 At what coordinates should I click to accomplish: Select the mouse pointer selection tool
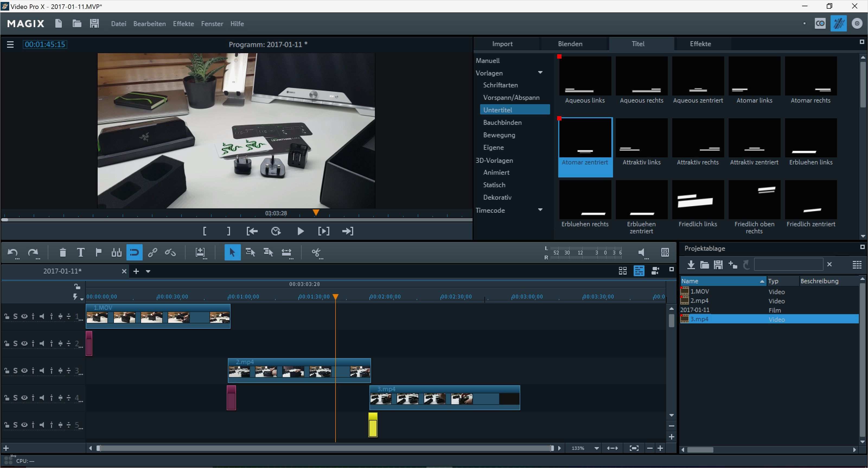232,252
